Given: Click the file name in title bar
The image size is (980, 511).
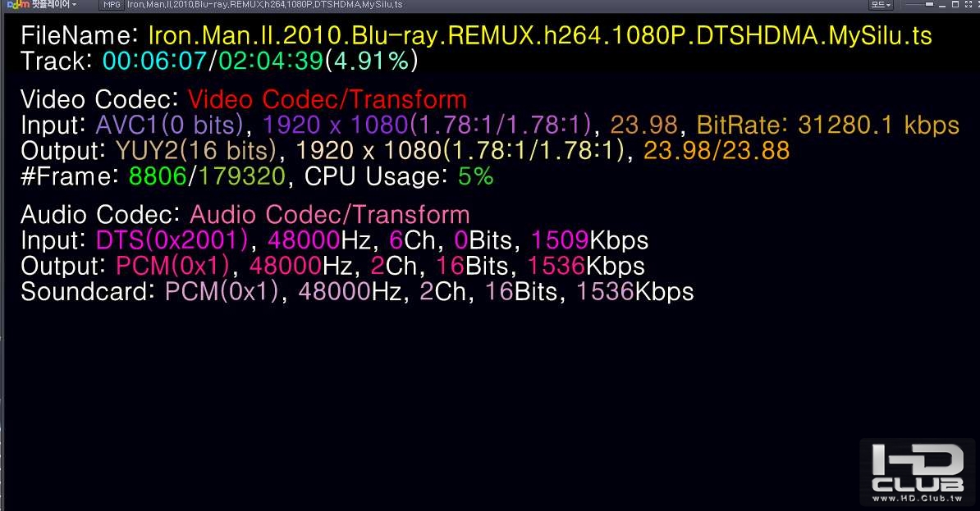Looking at the screenshot, I should (x=265, y=4).
